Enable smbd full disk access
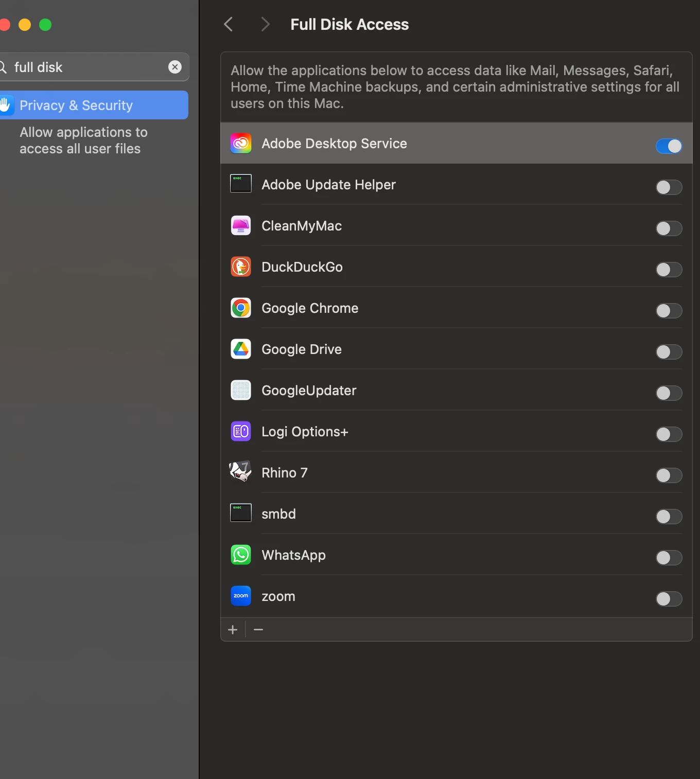Viewport: 700px width, 779px height. (669, 517)
